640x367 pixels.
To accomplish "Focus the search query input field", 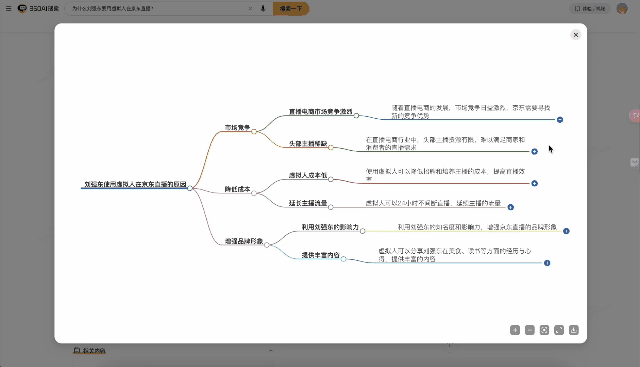I will click(157, 8).
